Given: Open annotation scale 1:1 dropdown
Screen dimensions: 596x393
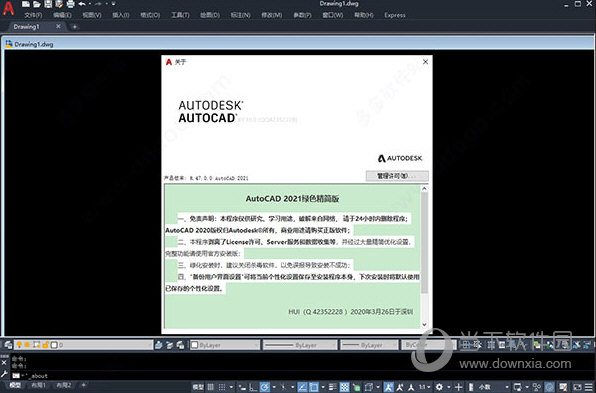Looking at the screenshot, I should coord(424,387).
